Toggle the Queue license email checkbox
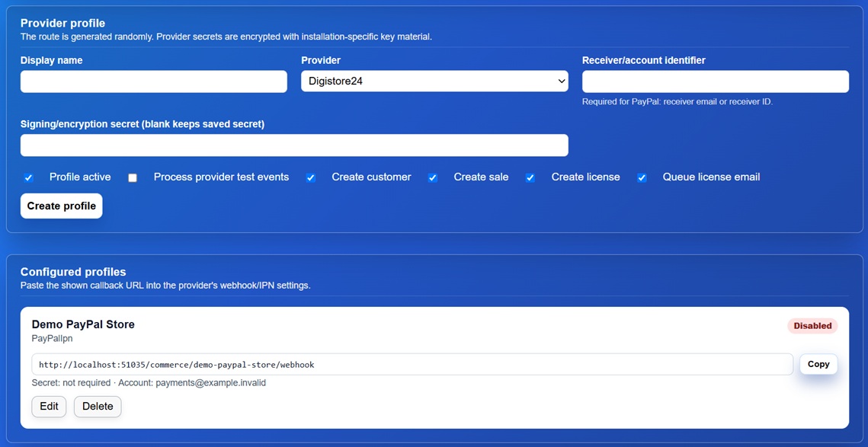 click(642, 177)
